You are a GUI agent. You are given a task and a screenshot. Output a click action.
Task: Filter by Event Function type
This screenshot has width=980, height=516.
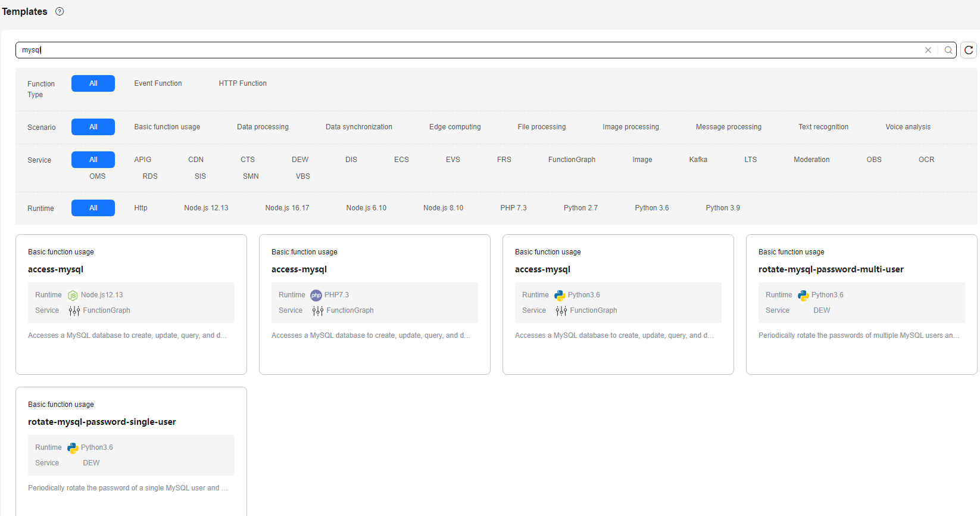pyautogui.click(x=158, y=83)
